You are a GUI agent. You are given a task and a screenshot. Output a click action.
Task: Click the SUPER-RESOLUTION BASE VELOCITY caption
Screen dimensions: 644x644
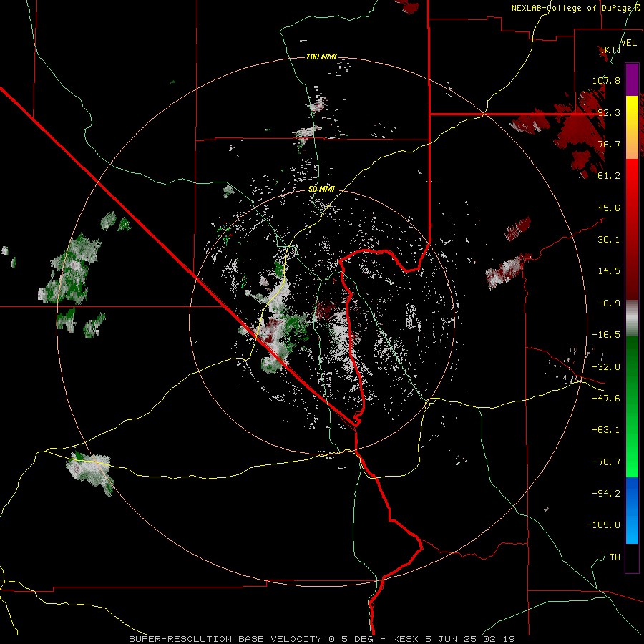click(x=322, y=639)
